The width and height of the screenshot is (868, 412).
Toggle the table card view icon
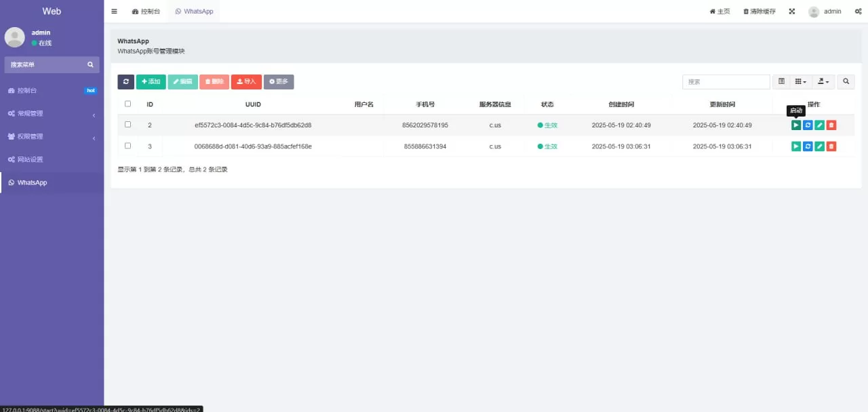coord(781,82)
